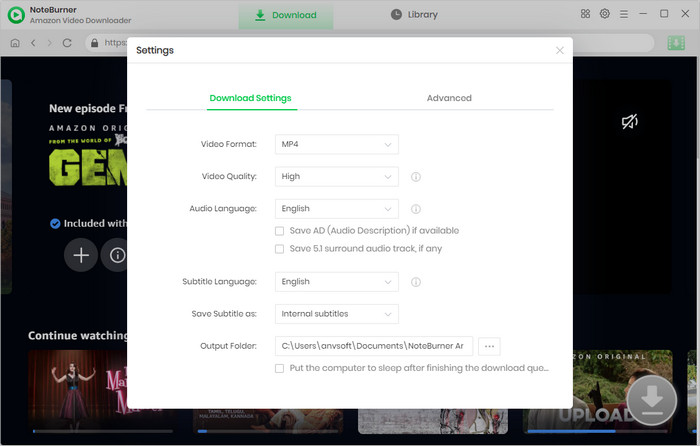Open Save Subtitle as dropdown
The height and width of the screenshot is (446, 700).
click(337, 314)
